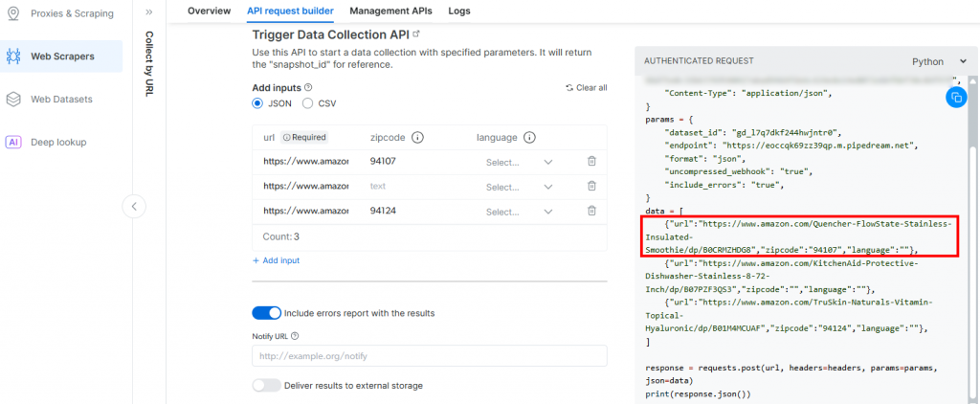
Task: Click the Notify URL help icon
Action: [x=295, y=336]
